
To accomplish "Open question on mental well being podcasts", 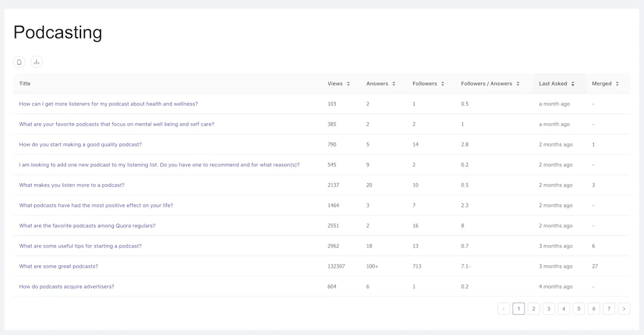I will point(116,124).
